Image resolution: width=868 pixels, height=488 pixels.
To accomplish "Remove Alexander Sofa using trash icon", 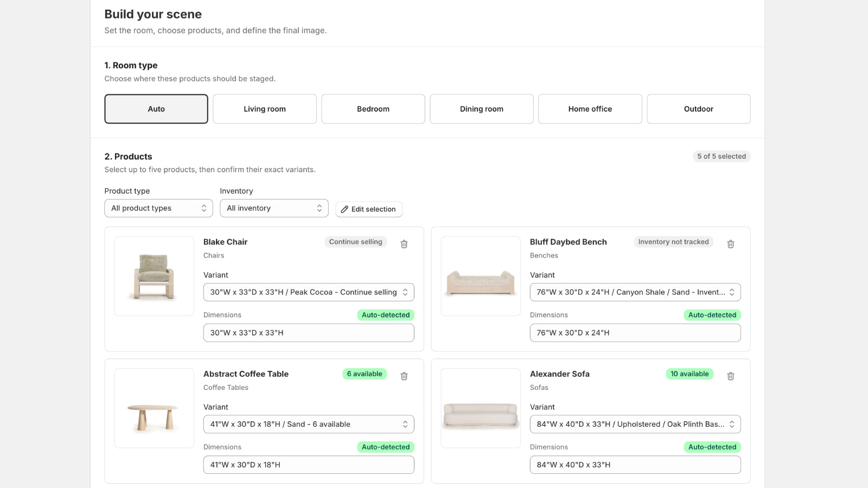I will [x=731, y=376].
